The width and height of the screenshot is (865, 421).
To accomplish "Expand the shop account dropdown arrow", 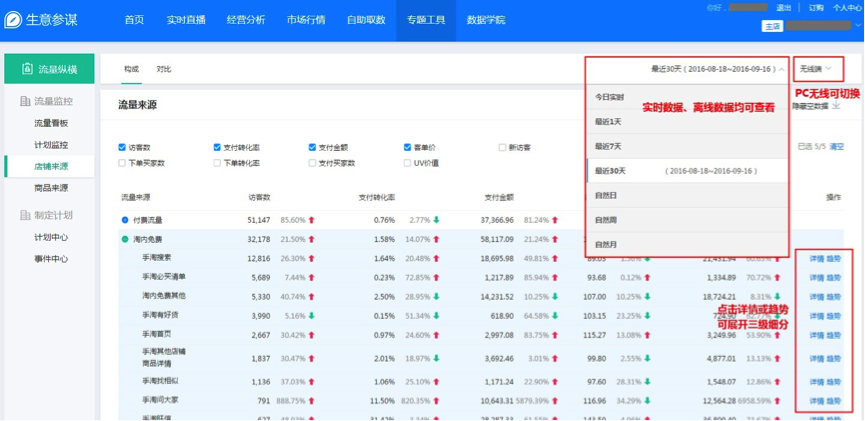I will [856, 26].
